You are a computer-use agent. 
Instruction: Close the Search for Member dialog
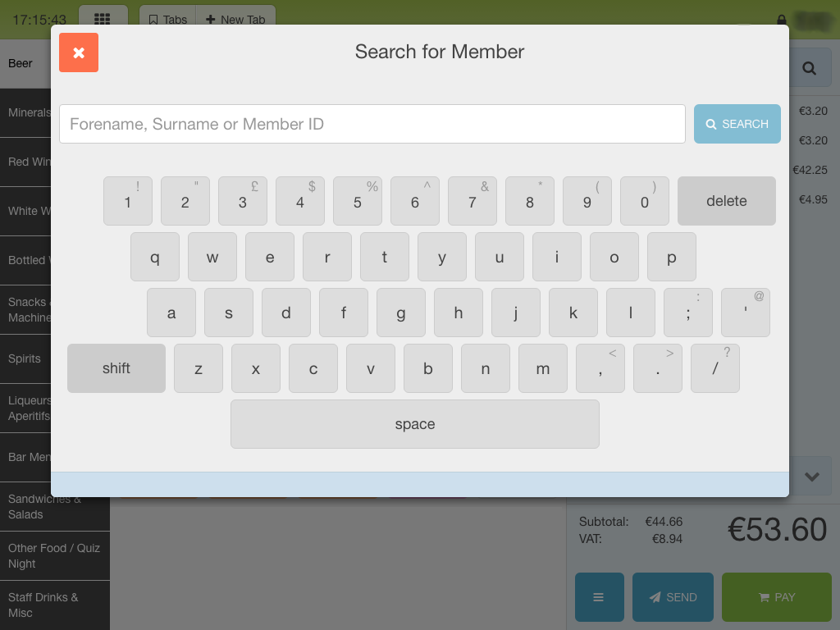coord(79,52)
